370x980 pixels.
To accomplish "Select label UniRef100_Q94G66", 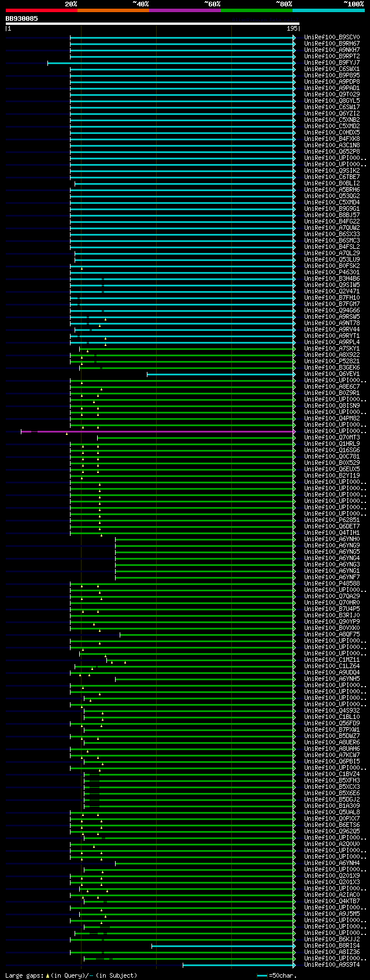I will tap(332, 311).
